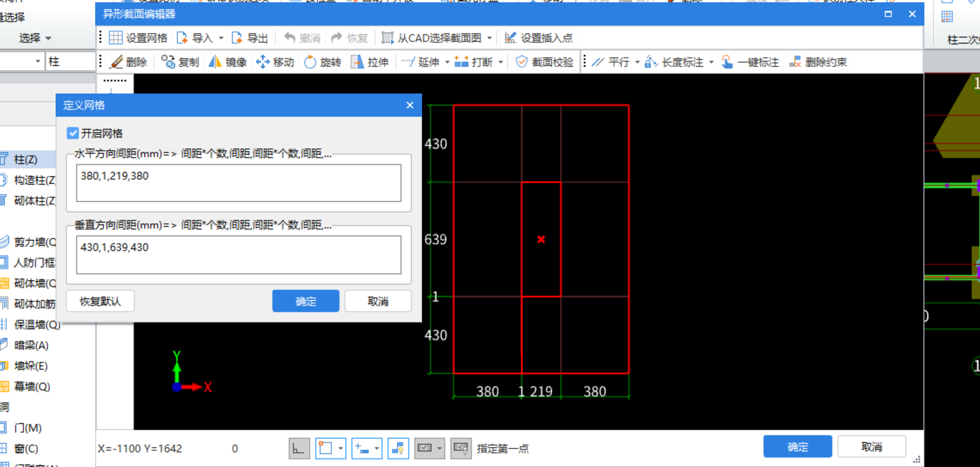The height and width of the screenshot is (467, 980).
Task: Click the vertical spacing input field
Action: click(x=239, y=255)
